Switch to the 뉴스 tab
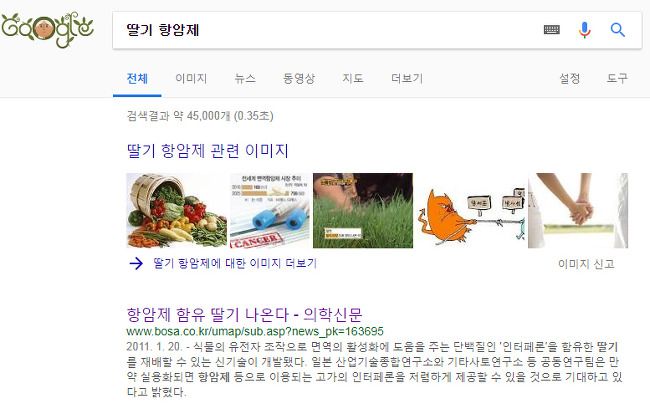Image resolution: width=650 pixels, height=419 pixels. tap(245, 78)
